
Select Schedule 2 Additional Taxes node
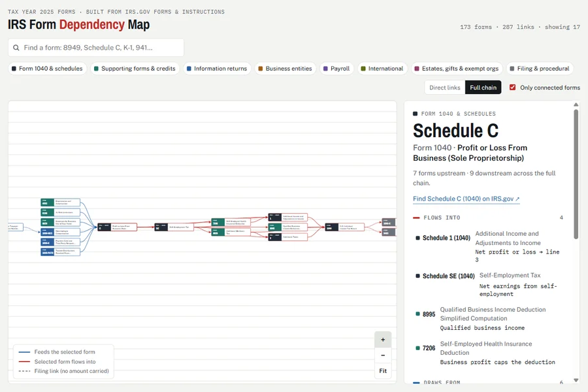[x=288, y=237]
